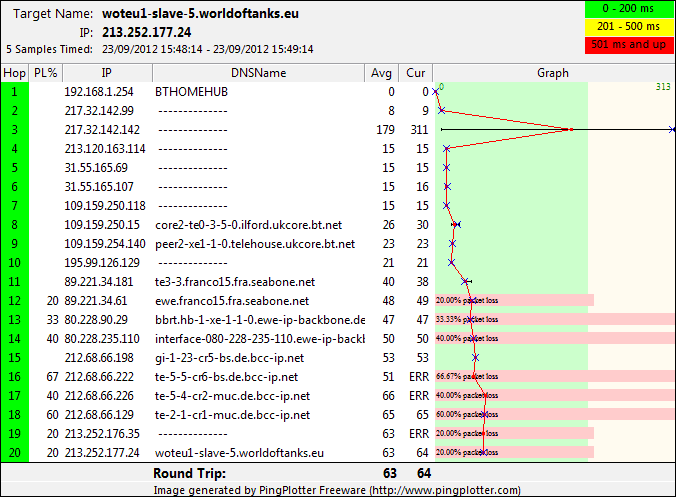Click the Hop column header
The image size is (676, 497).
pyautogui.click(x=15, y=73)
